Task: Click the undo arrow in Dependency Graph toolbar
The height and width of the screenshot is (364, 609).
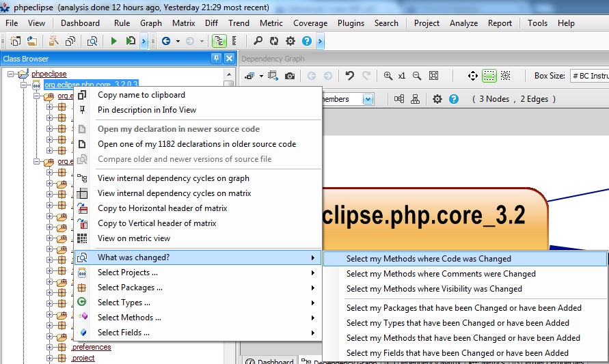Action: (x=350, y=76)
